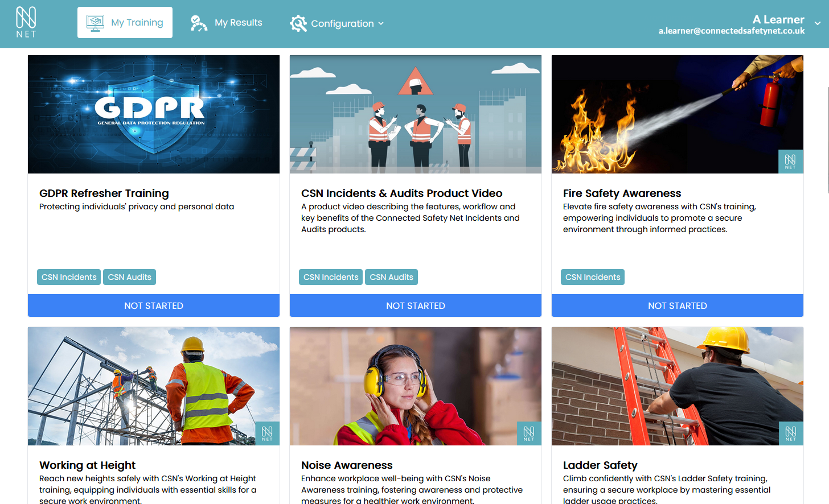Start GDPR Refresher Training via NOT STARTED
Viewport: 829px width, 504px height.
[154, 305]
